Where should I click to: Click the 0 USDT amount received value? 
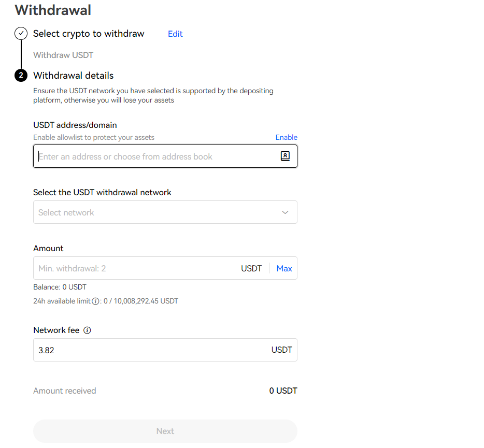pos(283,391)
